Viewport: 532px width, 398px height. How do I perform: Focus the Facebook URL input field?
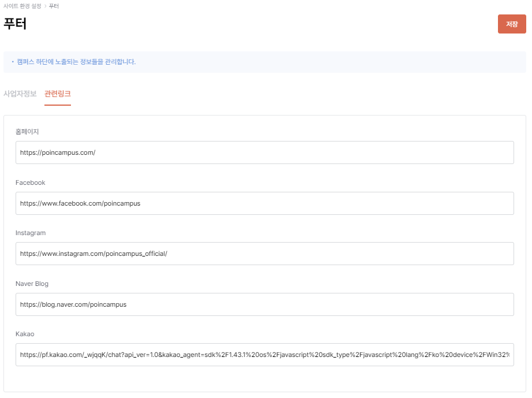265,203
